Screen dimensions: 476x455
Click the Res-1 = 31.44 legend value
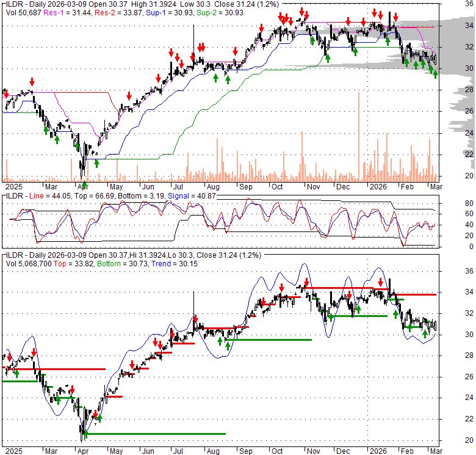(x=67, y=13)
